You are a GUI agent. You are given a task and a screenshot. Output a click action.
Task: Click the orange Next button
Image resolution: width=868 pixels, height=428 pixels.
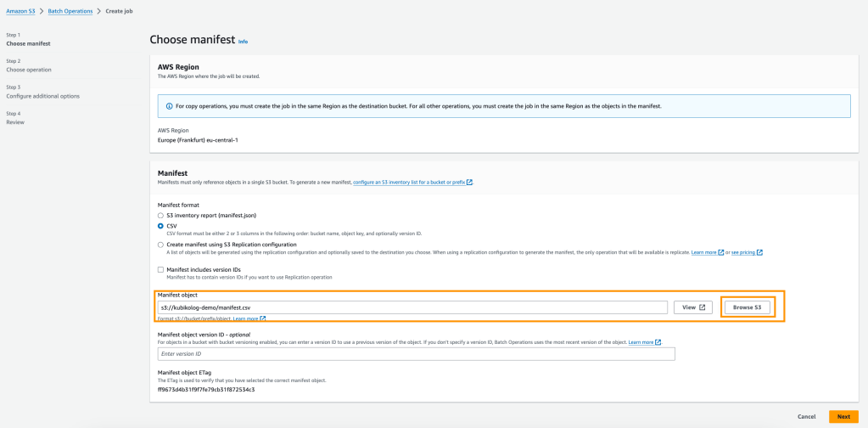tap(843, 417)
